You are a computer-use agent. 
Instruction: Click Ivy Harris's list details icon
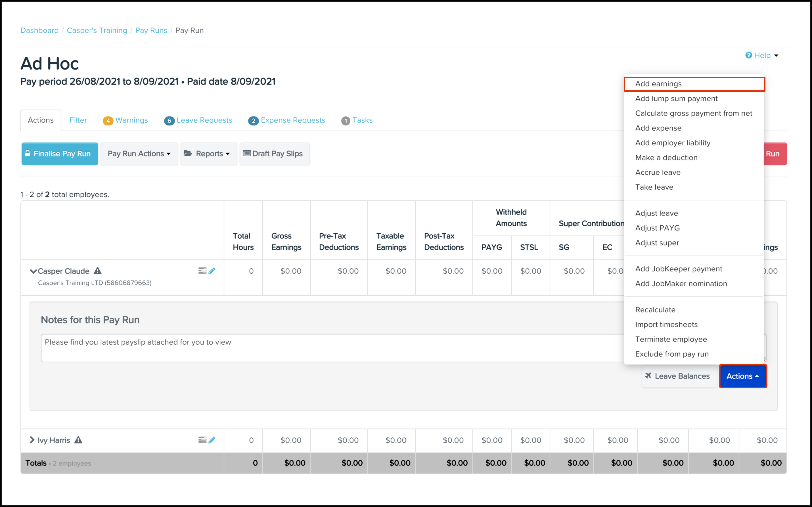[x=202, y=440]
